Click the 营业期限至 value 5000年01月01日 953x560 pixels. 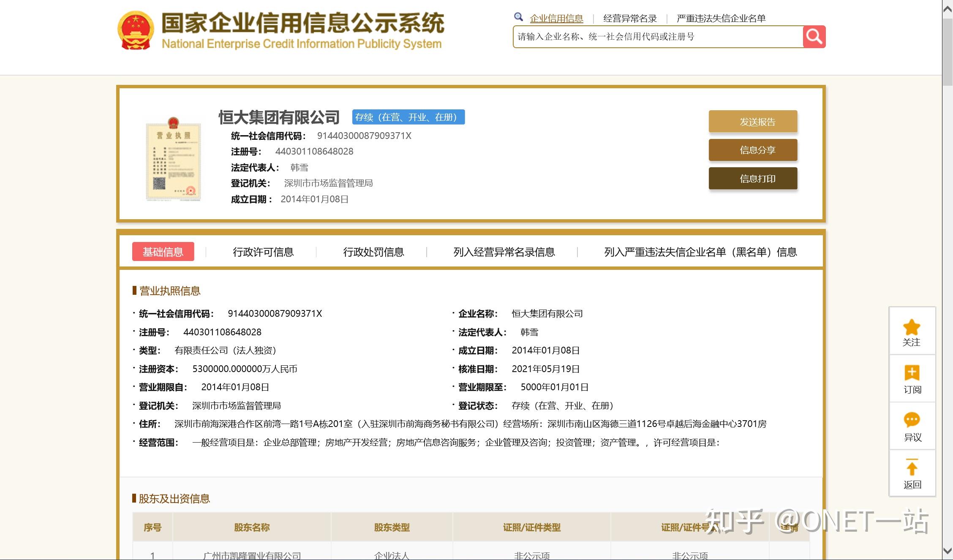coord(555,387)
